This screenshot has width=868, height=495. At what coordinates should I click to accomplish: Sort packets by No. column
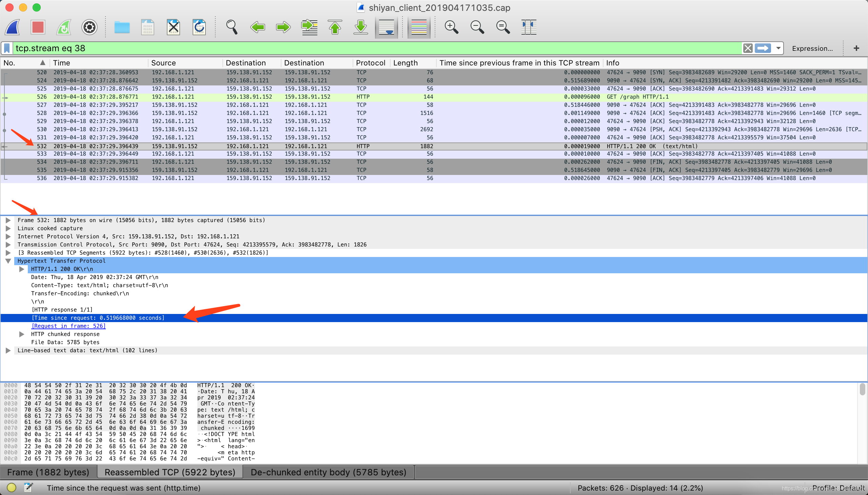point(25,63)
